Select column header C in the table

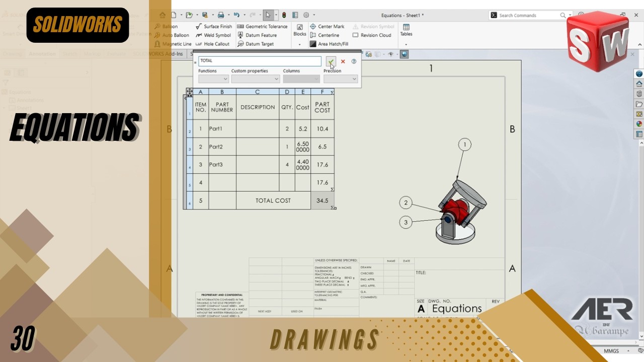click(258, 92)
